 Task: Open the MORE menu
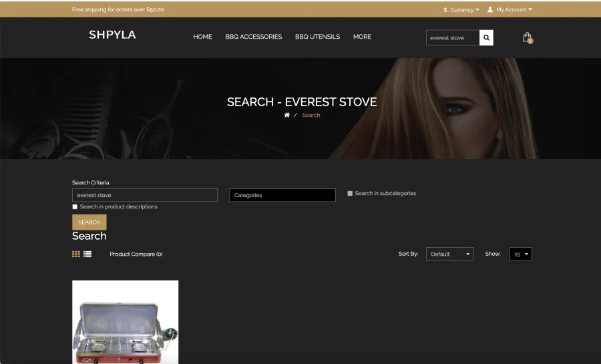362,37
